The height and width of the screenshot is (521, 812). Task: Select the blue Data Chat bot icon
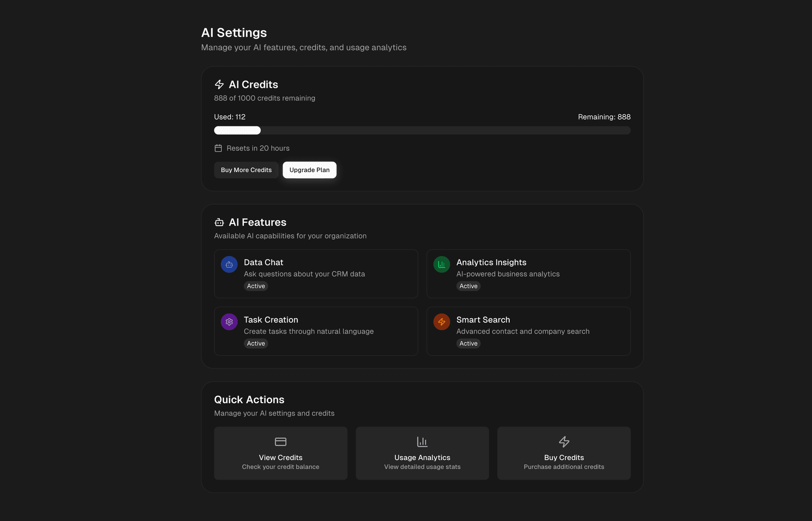229,264
